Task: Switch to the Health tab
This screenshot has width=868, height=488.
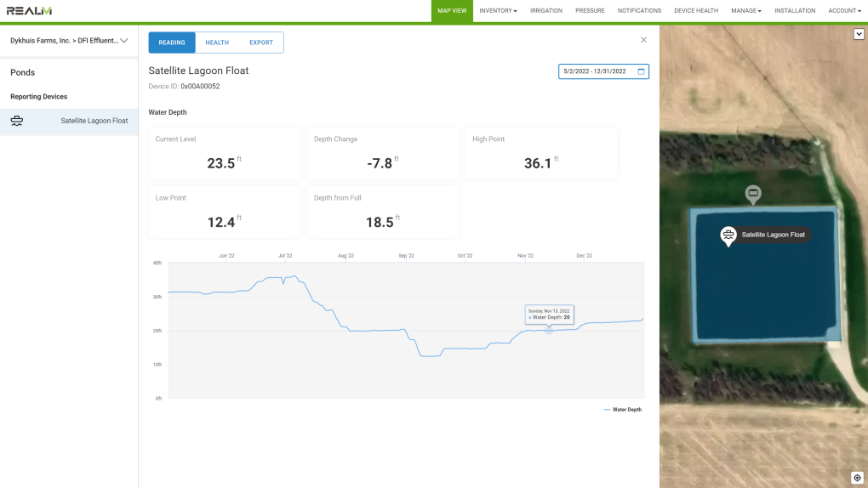Action: click(217, 43)
